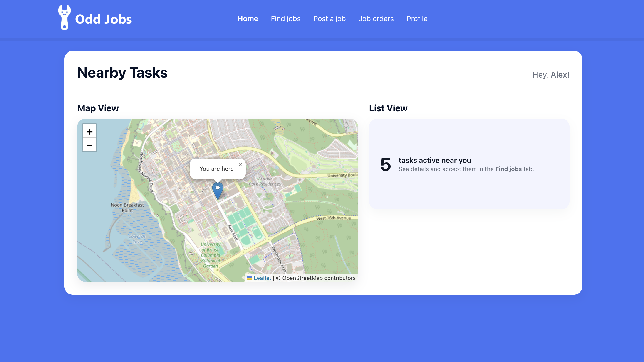Screen dimensions: 644x362
Task: Open the Profile page
Action: (417, 19)
